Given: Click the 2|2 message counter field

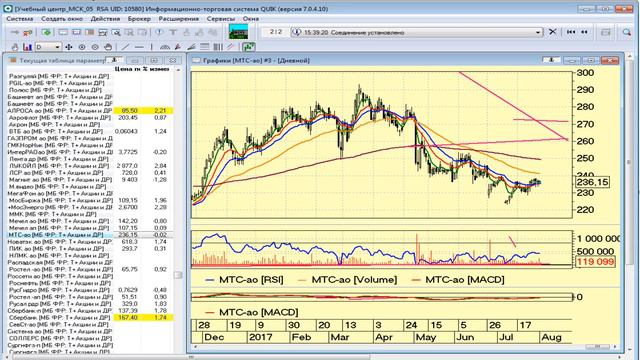Looking at the screenshot, I should pos(276,32).
